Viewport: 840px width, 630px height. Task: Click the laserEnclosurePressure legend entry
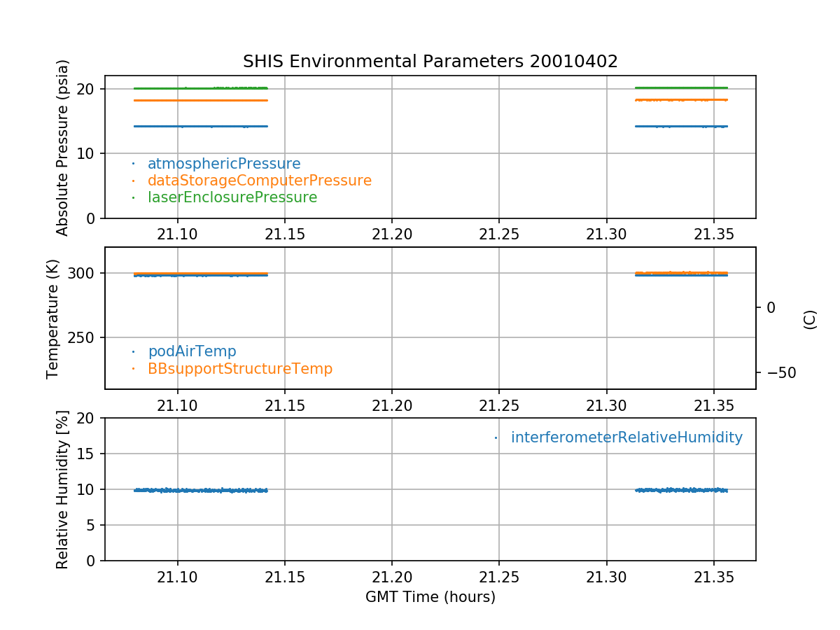(232, 197)
